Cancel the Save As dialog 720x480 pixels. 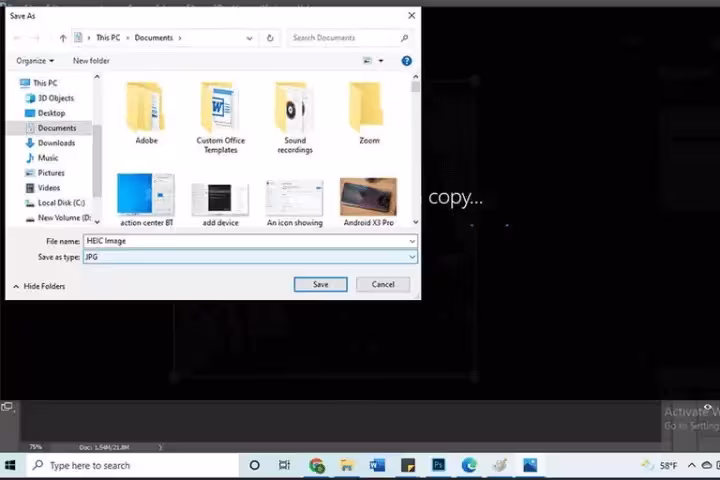383,284
